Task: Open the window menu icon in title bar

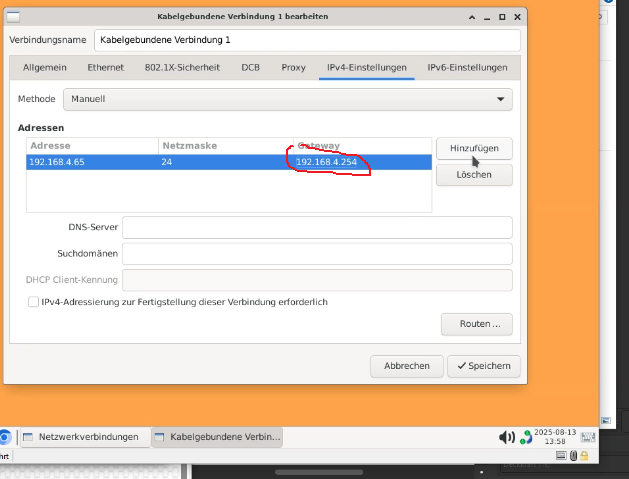Action: 14,16
